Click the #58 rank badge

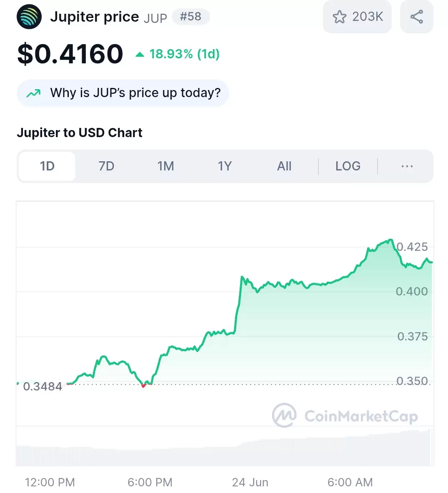coord(190,16)
